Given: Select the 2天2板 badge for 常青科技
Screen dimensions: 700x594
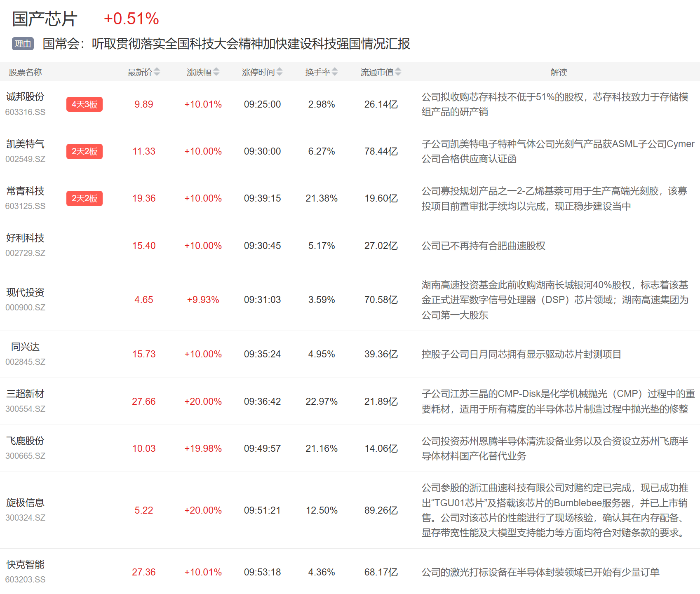Looking at the screenshot, I should click(x=84, y=198).
